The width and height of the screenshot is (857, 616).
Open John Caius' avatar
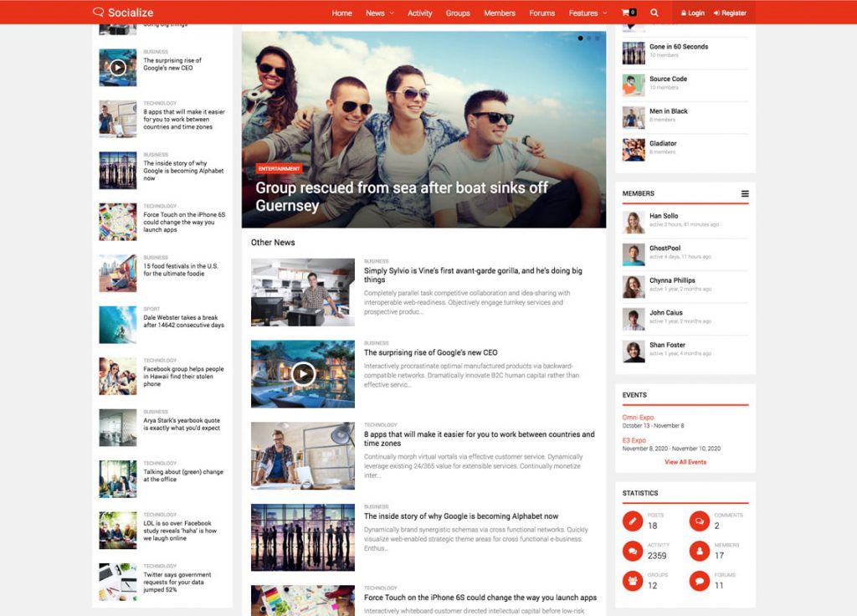(634, 319)
